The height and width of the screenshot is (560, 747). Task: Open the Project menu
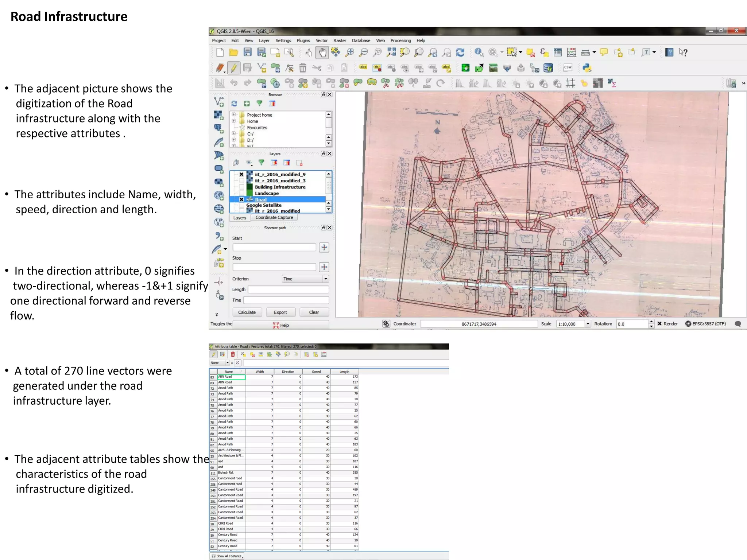pos(219,40)
